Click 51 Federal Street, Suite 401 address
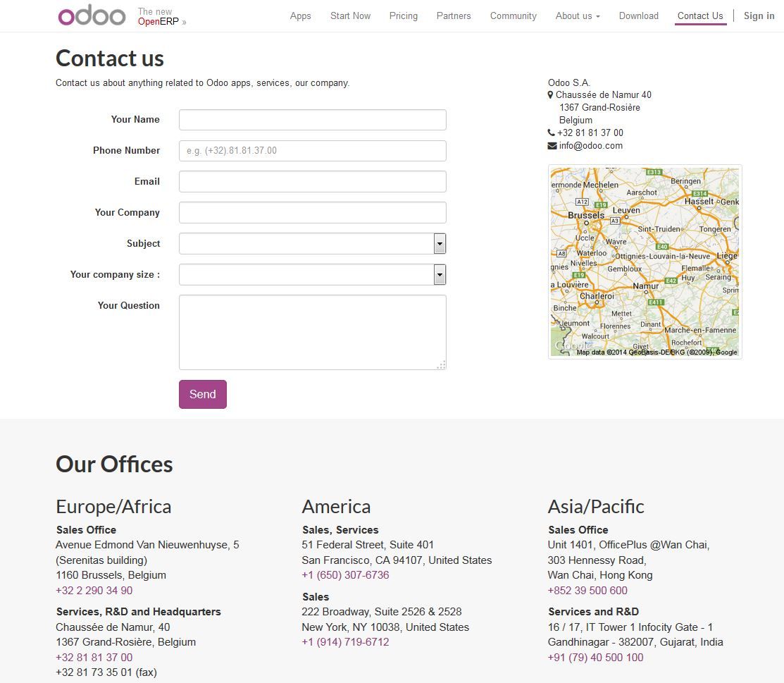The width and height of the screenshot is (784, 683). coord(368,544)
